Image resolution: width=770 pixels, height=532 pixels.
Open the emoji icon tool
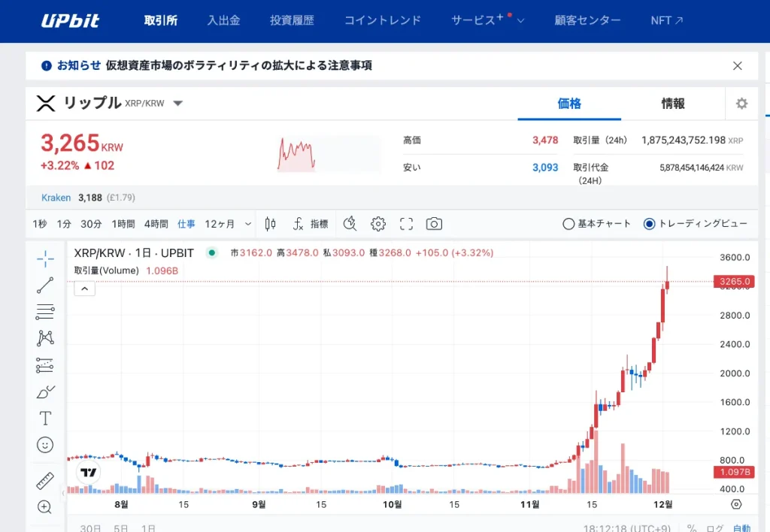45,445
